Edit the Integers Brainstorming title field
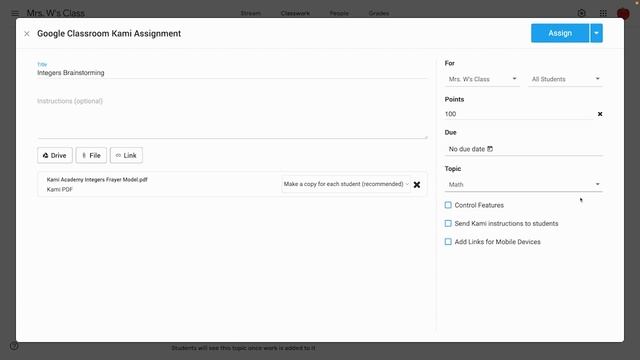Image resolution: width=640 pixels, height=360 pixels. click(232, 73)
